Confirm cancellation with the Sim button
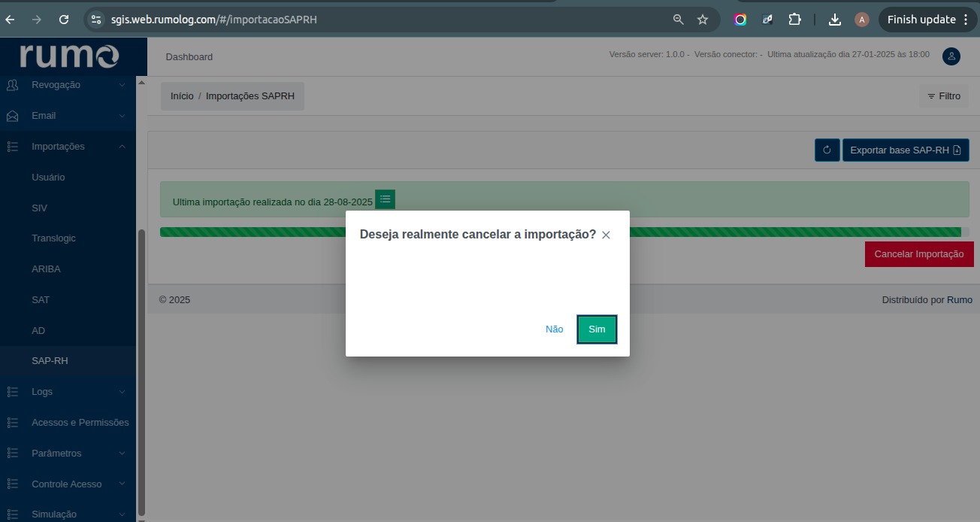 point(597,329)
